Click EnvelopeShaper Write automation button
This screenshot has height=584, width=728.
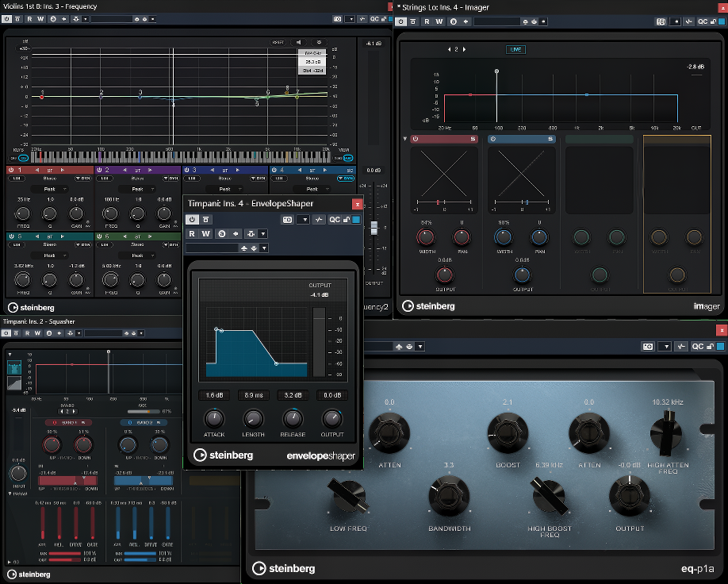pyautogui.click(x=206, y=234)
